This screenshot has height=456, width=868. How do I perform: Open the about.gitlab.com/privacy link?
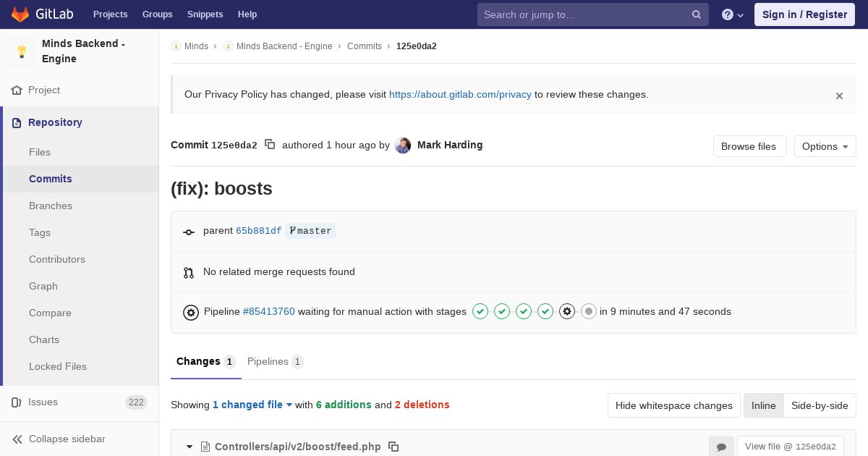(x=460, y=94)
